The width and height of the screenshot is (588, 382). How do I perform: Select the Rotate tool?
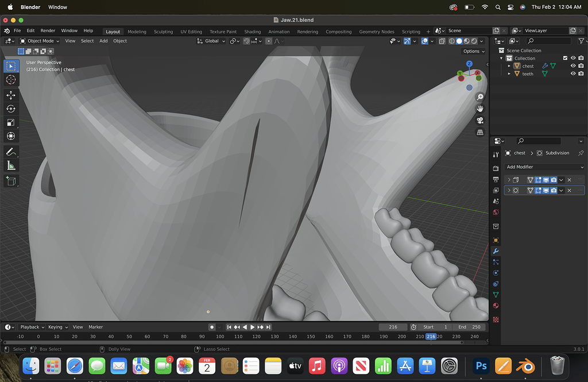(x=11, y=109)
